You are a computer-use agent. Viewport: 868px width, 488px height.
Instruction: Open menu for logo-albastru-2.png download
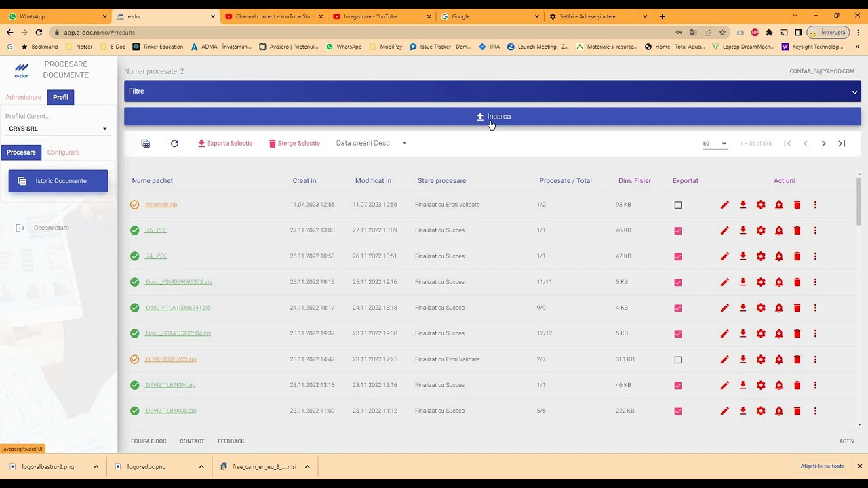click(x=96, y=466)
